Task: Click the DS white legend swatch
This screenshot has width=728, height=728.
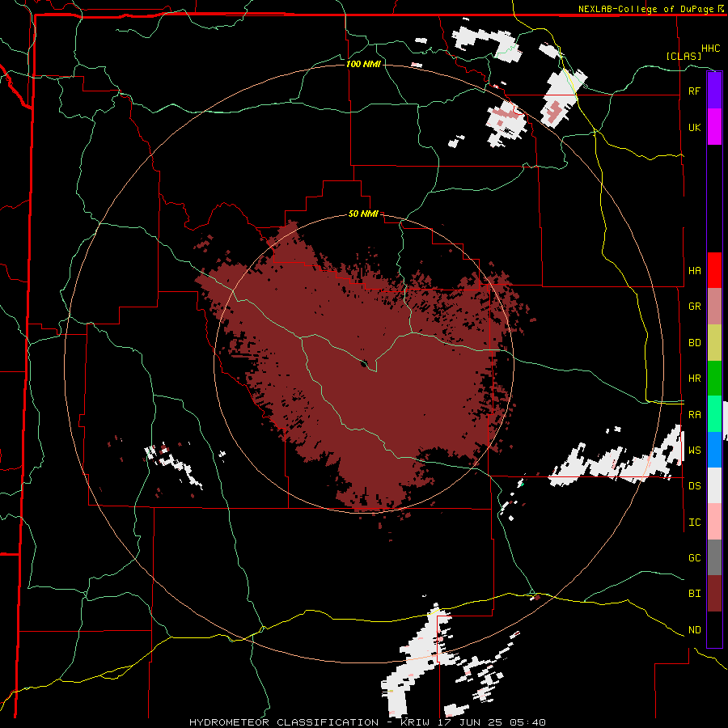Action: click(714, 485)
